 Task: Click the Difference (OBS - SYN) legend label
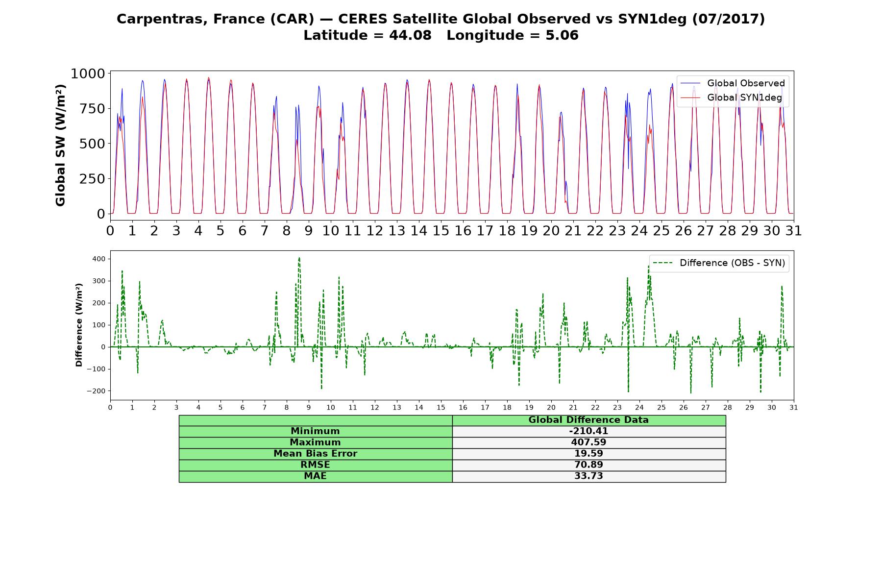pos(732,263)
